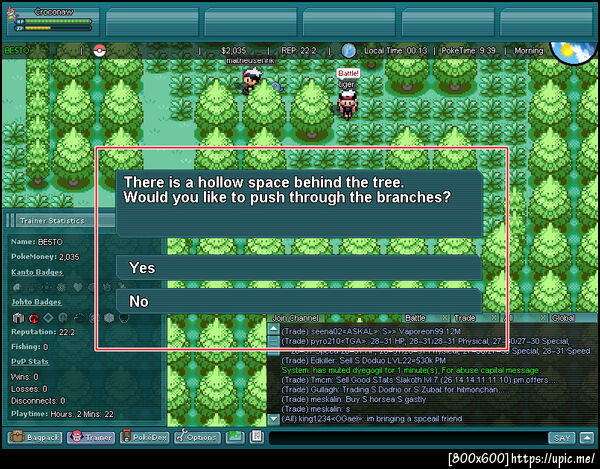Click the $2,035 money display
The height and width of the screenshot is (469, 600).
point(234,50)
